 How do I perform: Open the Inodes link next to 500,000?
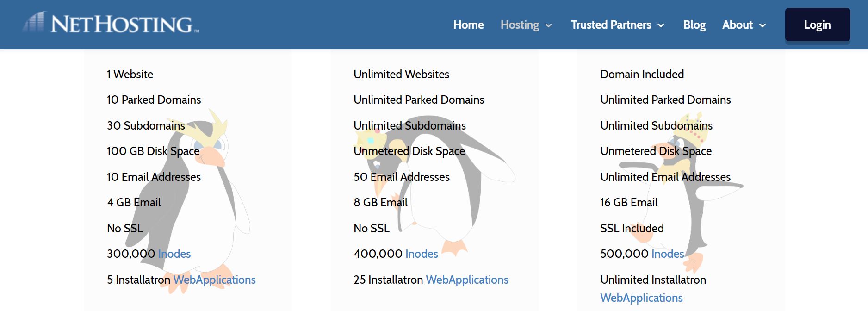point(668,254)
